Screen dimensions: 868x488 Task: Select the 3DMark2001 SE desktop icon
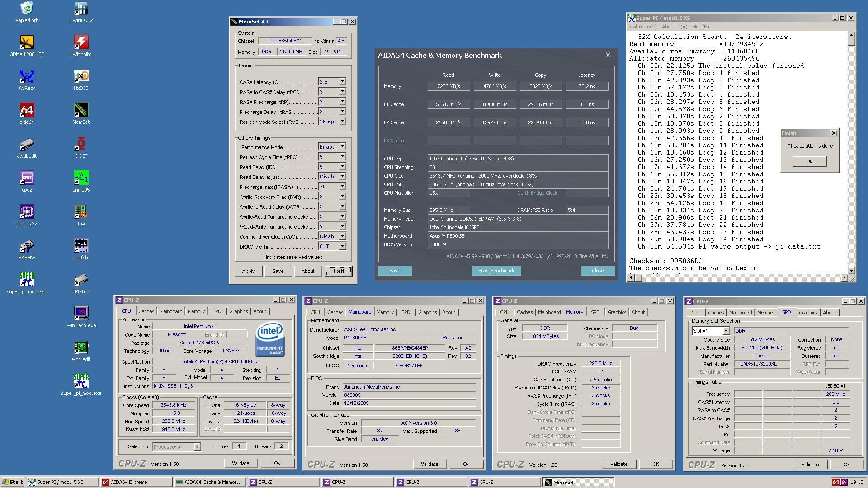(27, 46)
